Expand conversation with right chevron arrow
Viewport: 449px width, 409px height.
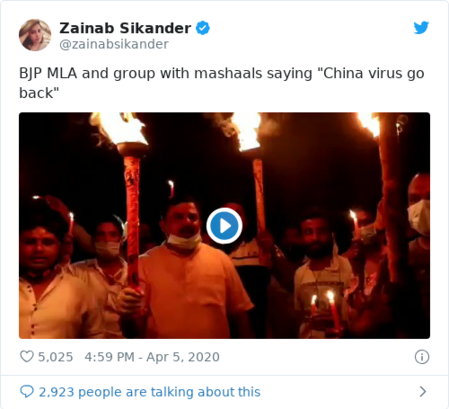point(423,391)
